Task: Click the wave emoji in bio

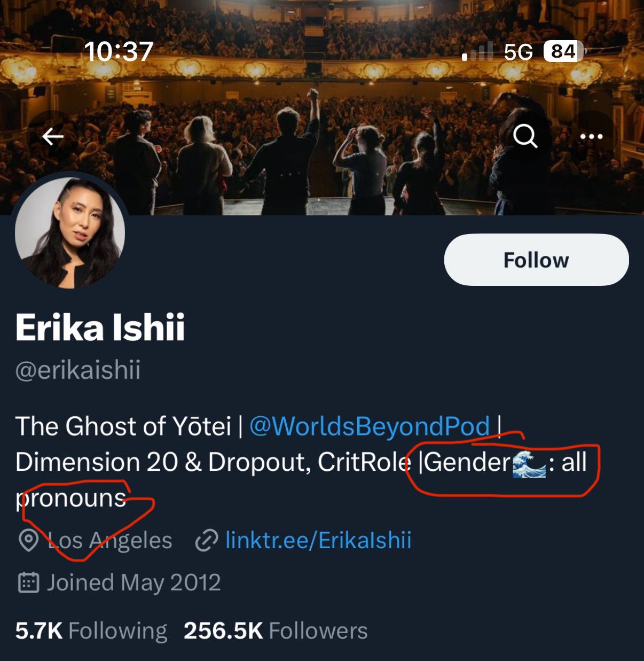Action: click(529, 463)
